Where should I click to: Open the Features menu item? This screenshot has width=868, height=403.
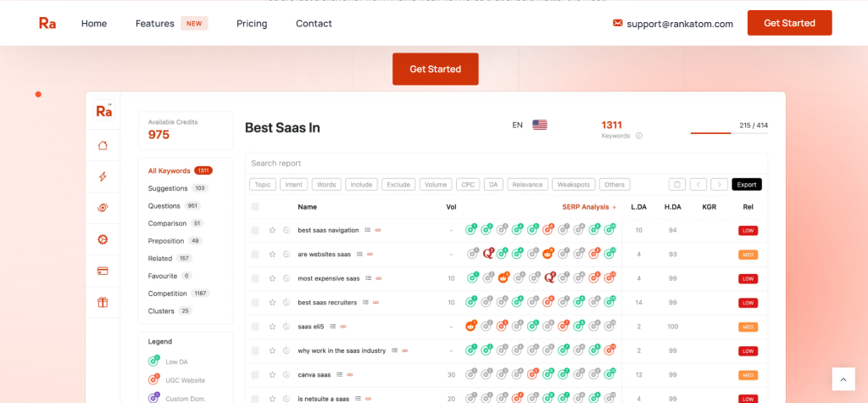[155, 23]
